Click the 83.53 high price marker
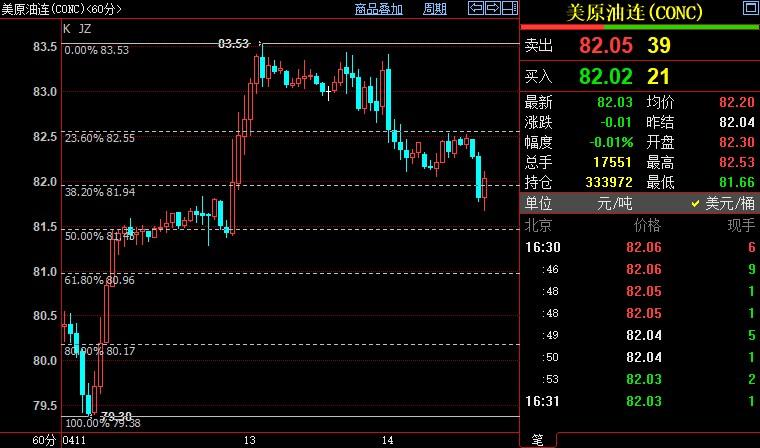Image resolution: width=760 pixels, height=448 pixels. click(x=233, y=43)
